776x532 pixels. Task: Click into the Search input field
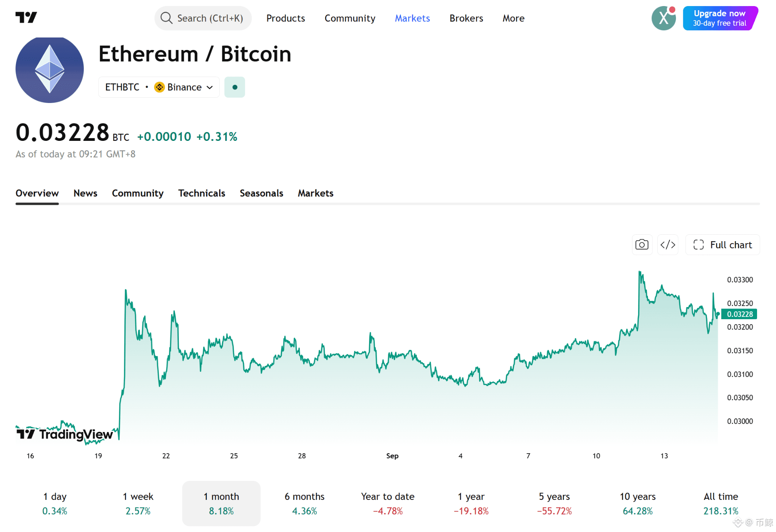(x=203, y=18)
